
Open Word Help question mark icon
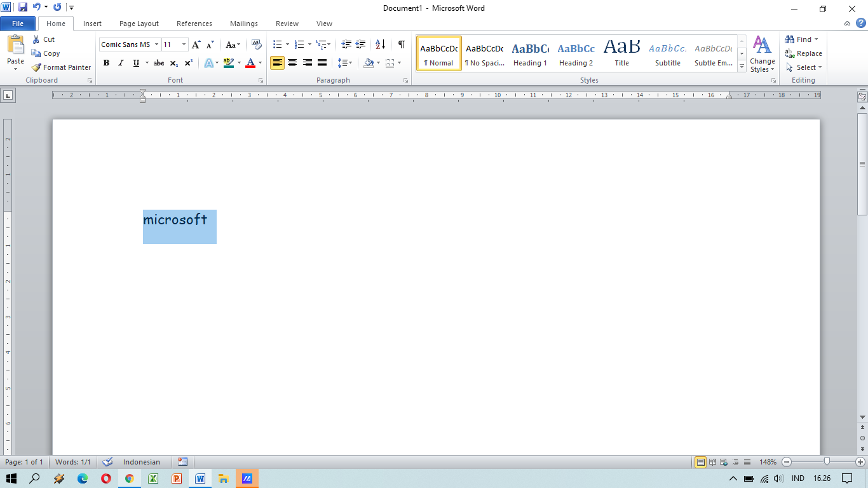pyautogui.click(x=860, y=24)
